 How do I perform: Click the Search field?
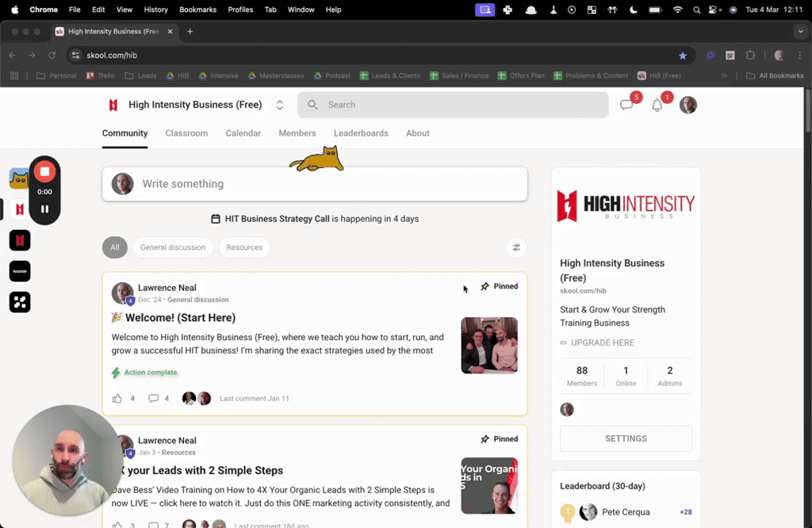coord(453,105)
